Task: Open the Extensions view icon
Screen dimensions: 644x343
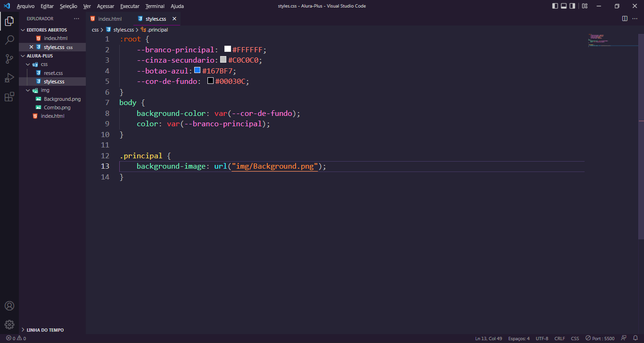Action: (9, 97)
